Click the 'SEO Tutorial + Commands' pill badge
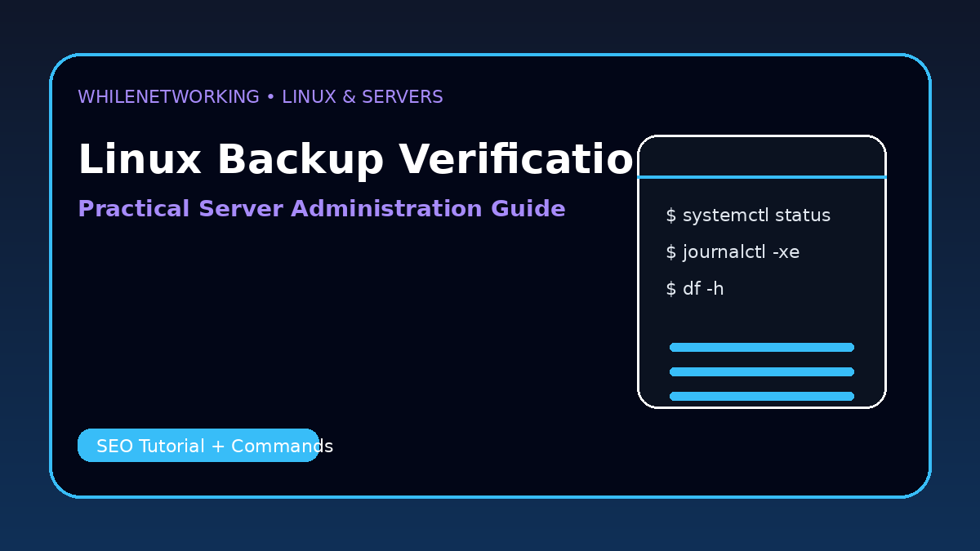This screenshot has height=551, width=980. tap(198, 446)
